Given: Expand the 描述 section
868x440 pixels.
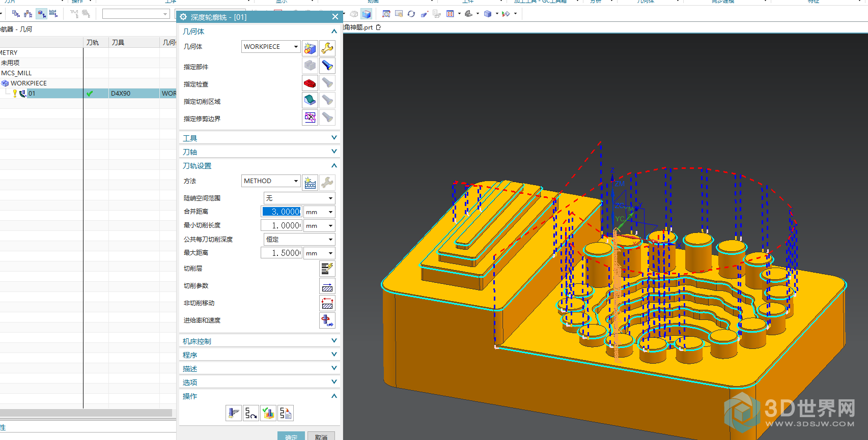Looking at the screenshot, I should 334,368.
